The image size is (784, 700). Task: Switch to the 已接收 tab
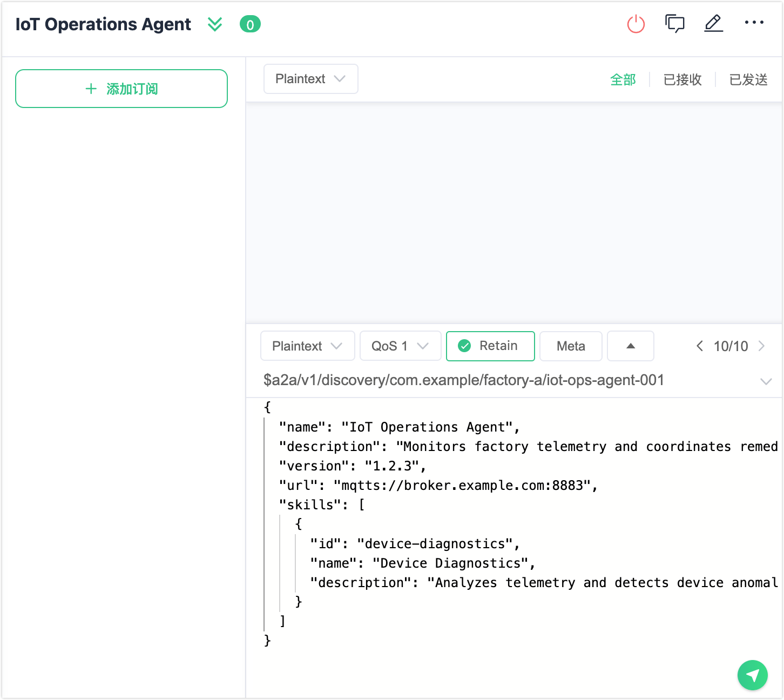click(682, 79)
